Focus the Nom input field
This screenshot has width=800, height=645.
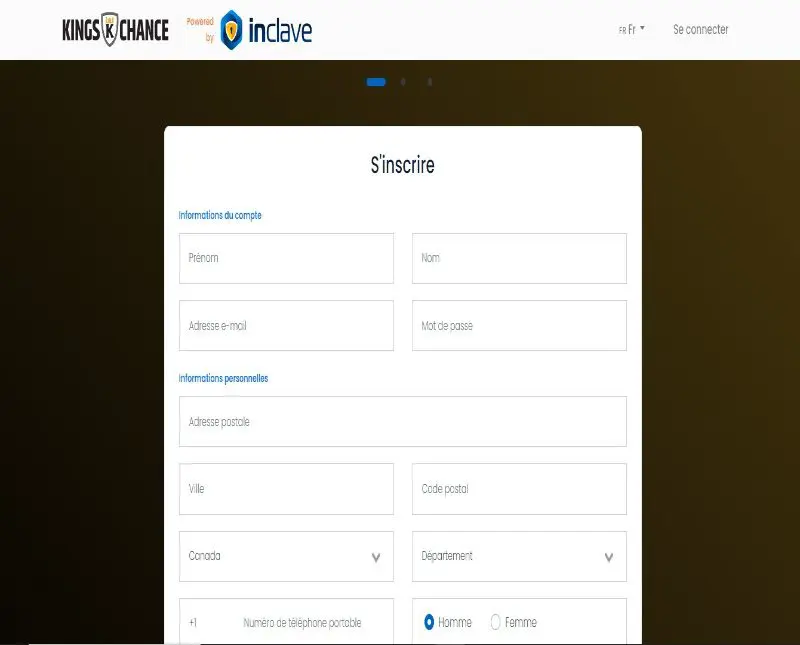click(x=519, y=258)
